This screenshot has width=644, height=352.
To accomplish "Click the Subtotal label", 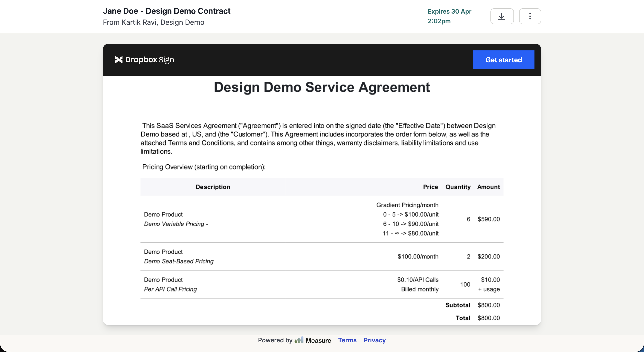I will coord(458,305).
